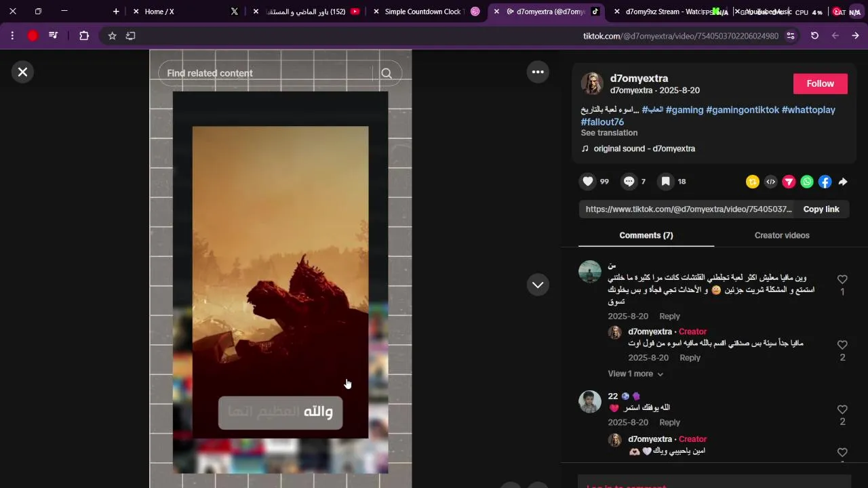Reply to the creator's first response
The height and width of the screenshot is (488, 868).
click(690, 358)
